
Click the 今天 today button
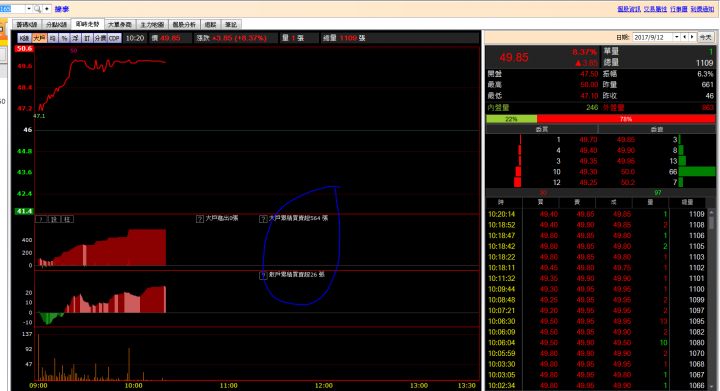click(705, 37)
